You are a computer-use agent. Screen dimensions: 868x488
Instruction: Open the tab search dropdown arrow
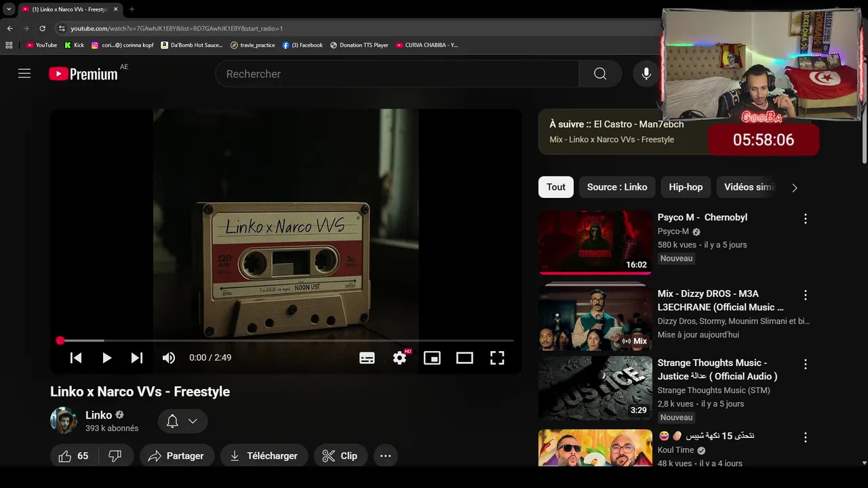point(9,9)
